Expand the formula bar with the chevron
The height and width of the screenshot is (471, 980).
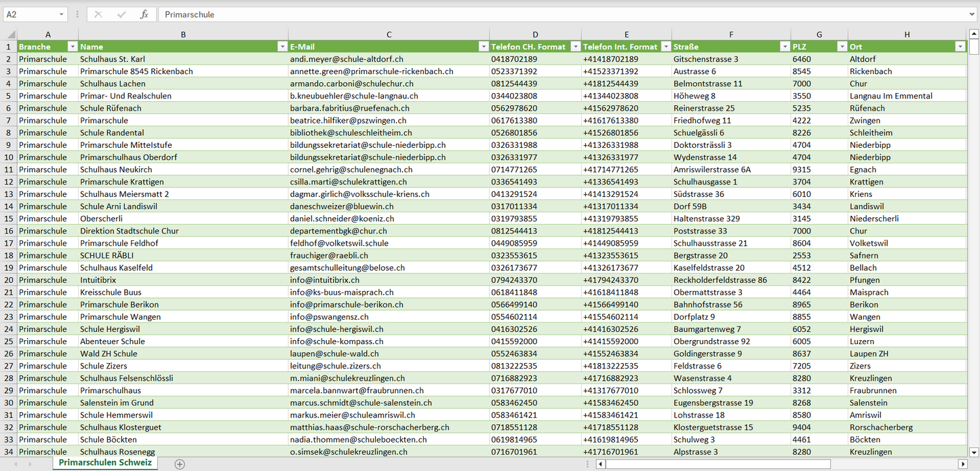coord(973,14)
